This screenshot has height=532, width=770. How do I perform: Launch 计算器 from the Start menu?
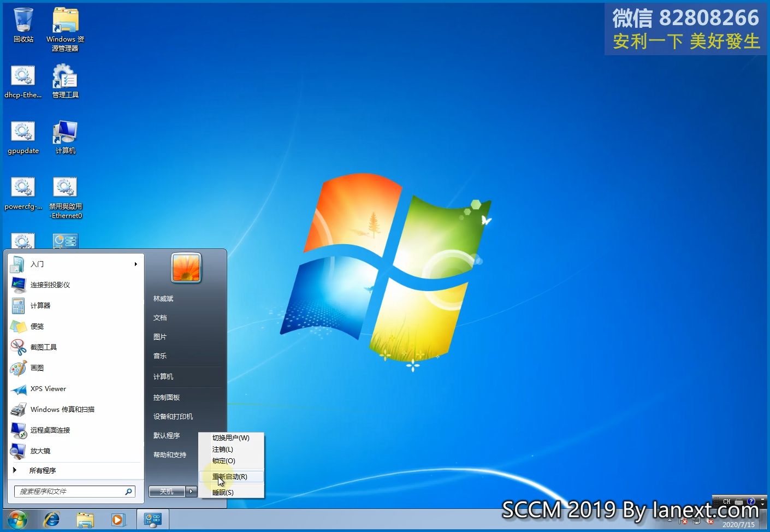tap(75, 305)
